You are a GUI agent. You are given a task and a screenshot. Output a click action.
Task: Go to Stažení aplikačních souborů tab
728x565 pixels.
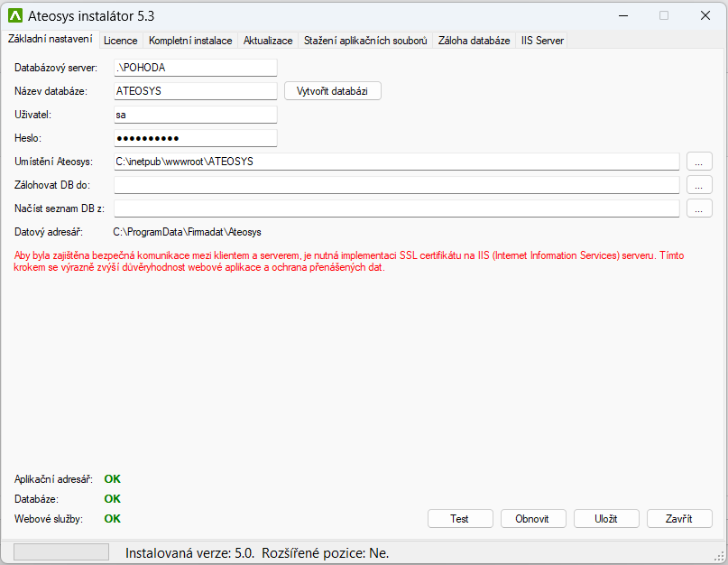365,41
